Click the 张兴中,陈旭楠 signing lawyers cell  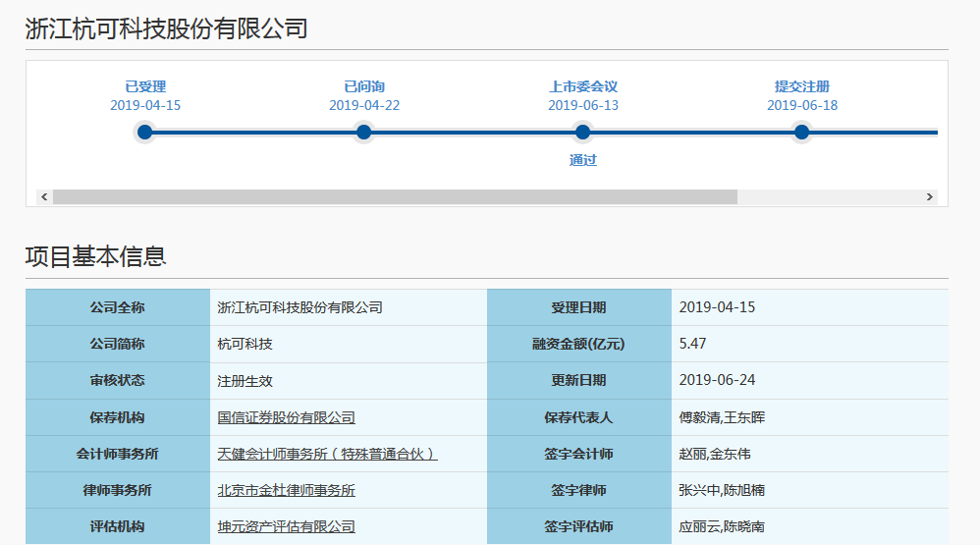coord(809,490)
